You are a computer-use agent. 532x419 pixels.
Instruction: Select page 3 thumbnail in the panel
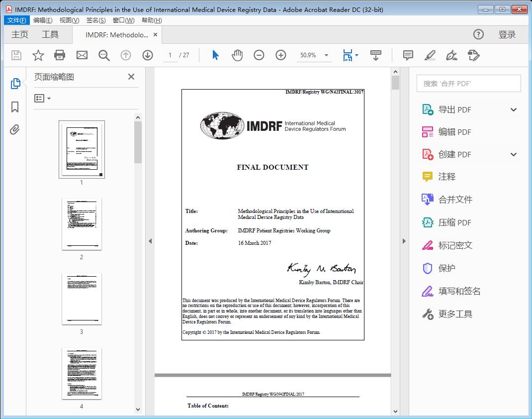point(82,299)
